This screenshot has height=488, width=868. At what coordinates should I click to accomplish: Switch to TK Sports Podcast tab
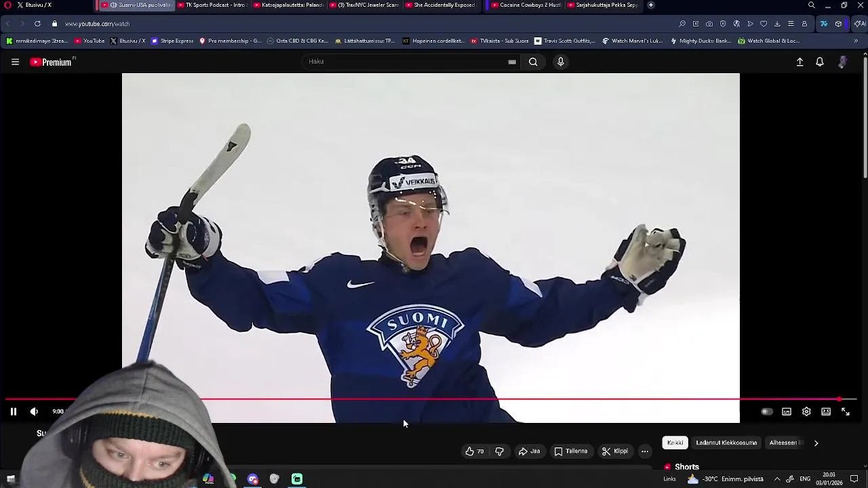coord(214,5)
